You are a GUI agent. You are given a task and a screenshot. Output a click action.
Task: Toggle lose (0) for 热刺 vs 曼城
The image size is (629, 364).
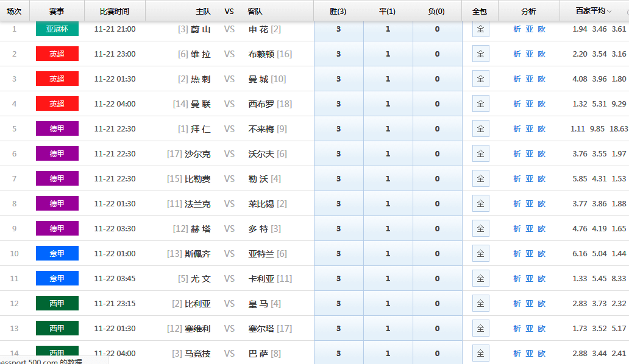click(437, 79)
